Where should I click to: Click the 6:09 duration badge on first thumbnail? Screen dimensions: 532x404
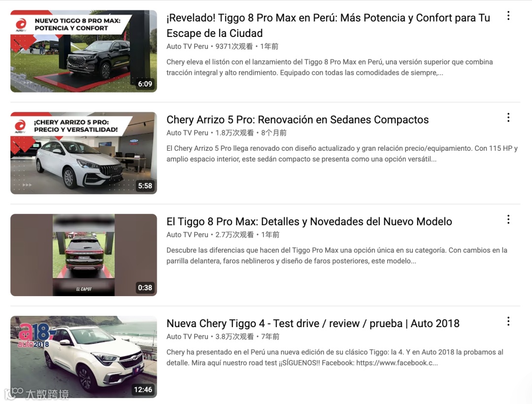pos(145,84)
